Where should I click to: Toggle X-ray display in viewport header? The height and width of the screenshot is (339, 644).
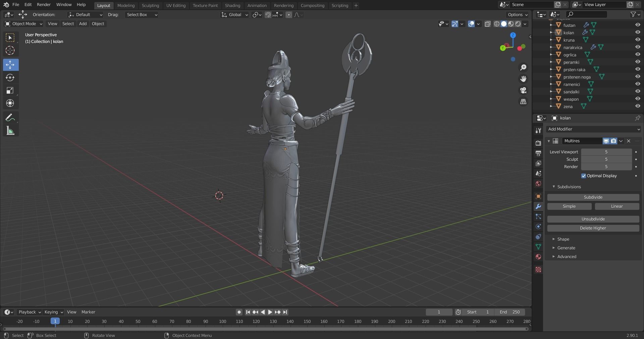coord(488,24)
